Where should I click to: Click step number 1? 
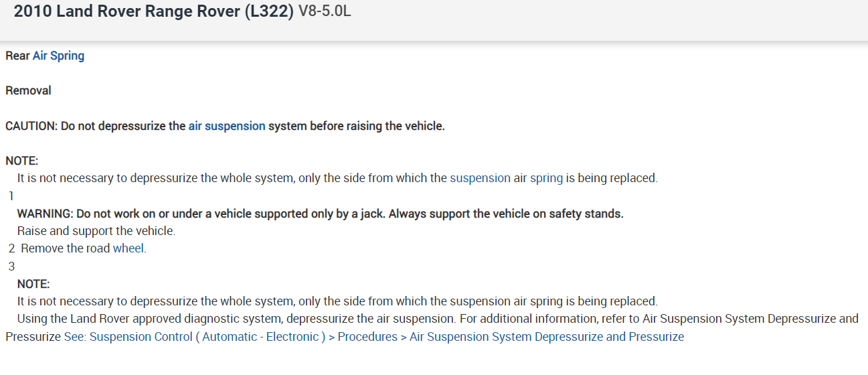(11, 196)
